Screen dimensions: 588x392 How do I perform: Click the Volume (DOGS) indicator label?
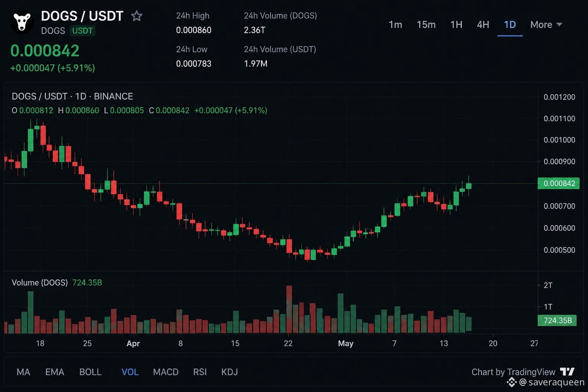tap(40, 283)
